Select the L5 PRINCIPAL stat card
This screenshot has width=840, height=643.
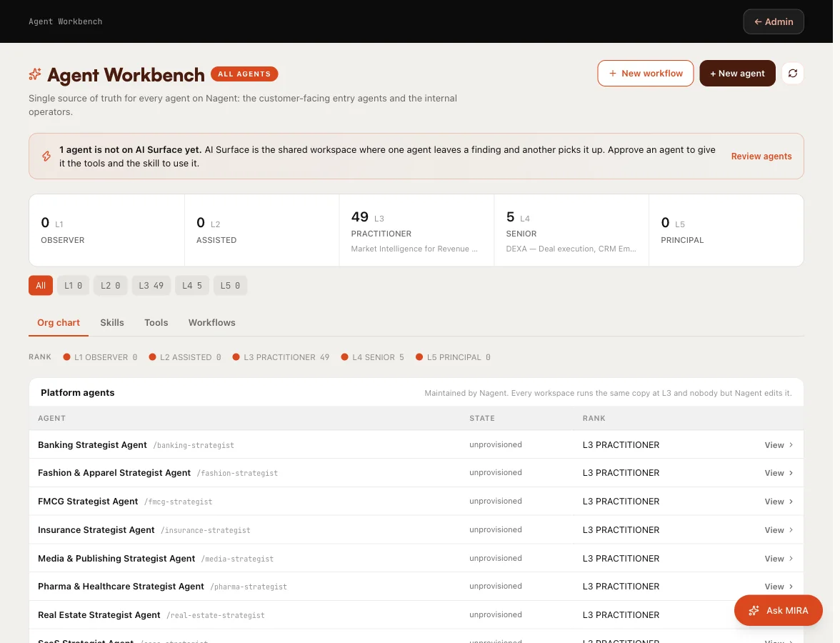click(x=726, y=230)
